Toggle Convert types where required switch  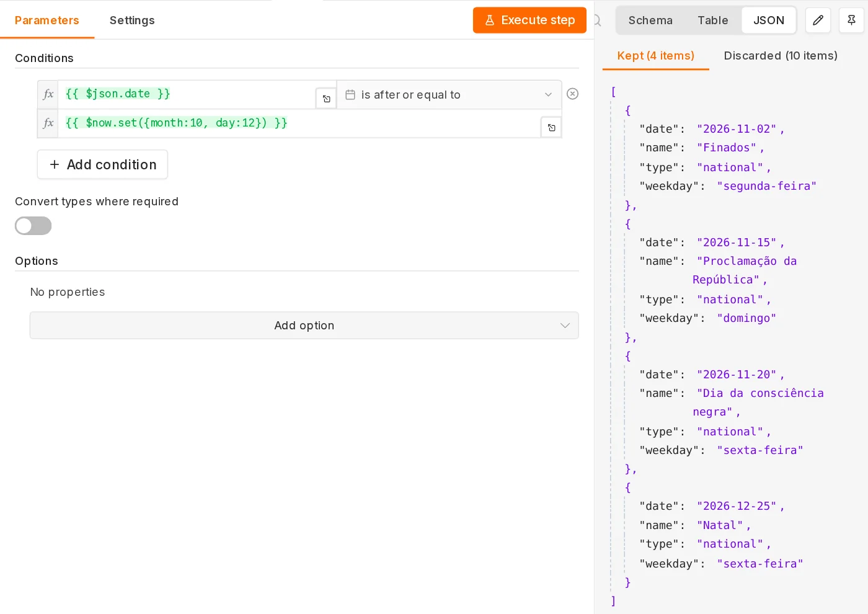click(x=33, y=226)
